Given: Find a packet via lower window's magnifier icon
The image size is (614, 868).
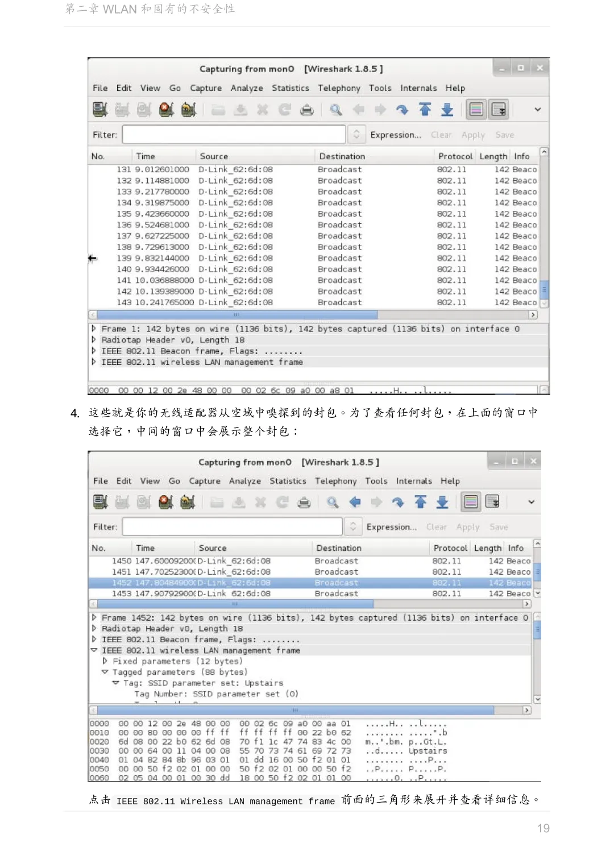Looking at the screenshot, I should tap(333, 502).
